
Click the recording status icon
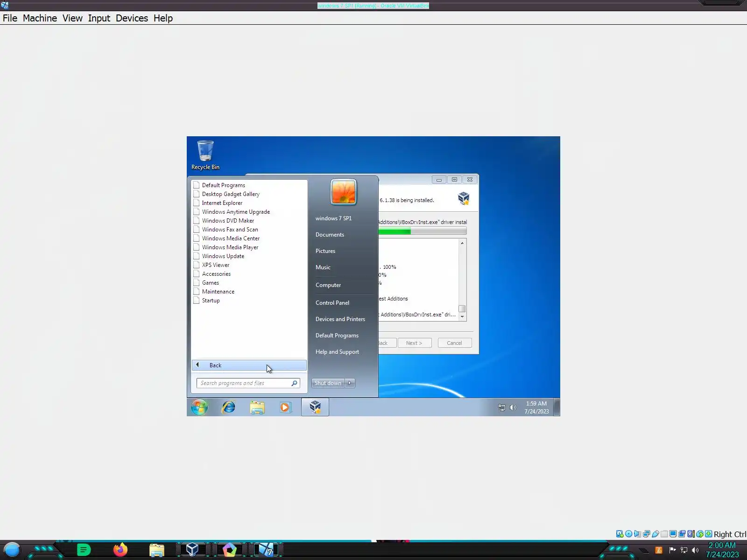click(682, 534)
